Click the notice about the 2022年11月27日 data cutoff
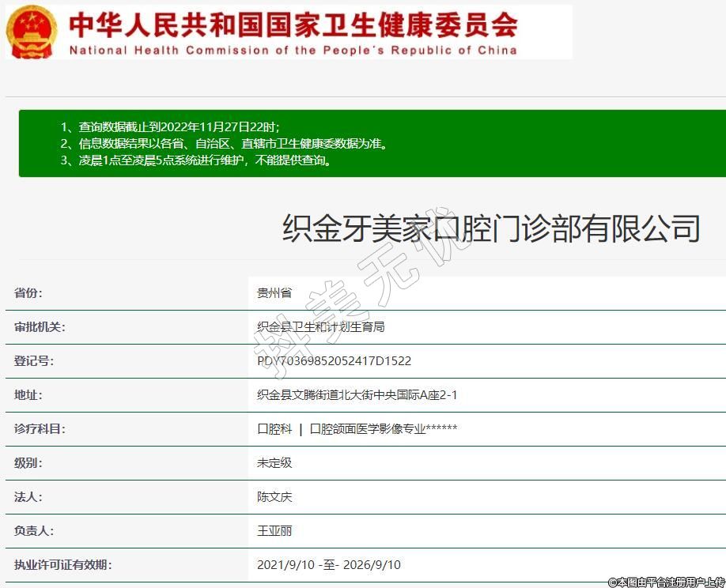Viewport: 726px width, 588px height. [x=169, y=126]
